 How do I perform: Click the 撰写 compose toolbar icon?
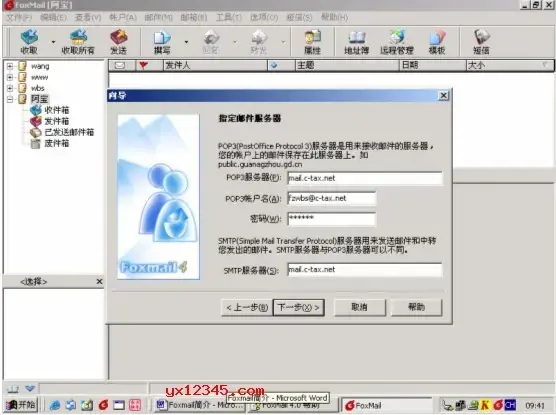click(162, 42)
